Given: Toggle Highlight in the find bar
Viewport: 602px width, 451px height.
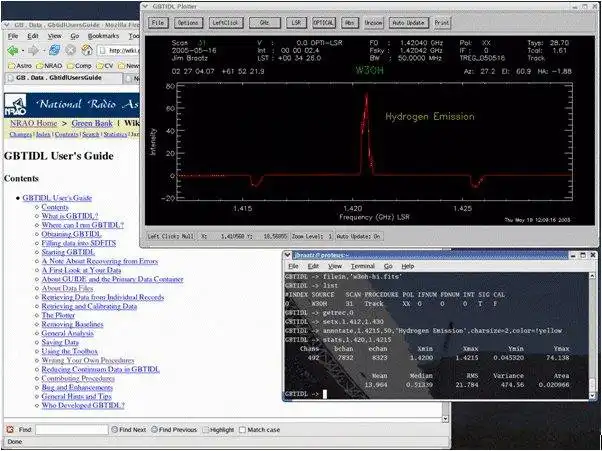Looking at the screenshot, I should pos(218,430).
